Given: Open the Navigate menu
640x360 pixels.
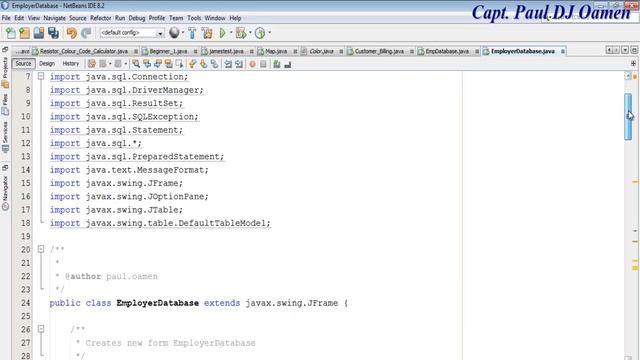Looking at the screenshot, I should [x=54, y=18].
